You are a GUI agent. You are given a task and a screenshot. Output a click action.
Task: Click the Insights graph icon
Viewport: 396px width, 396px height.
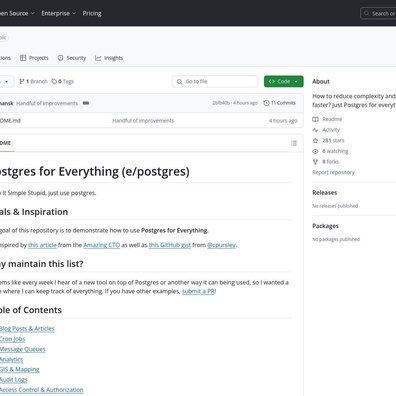tap(98, 58)
